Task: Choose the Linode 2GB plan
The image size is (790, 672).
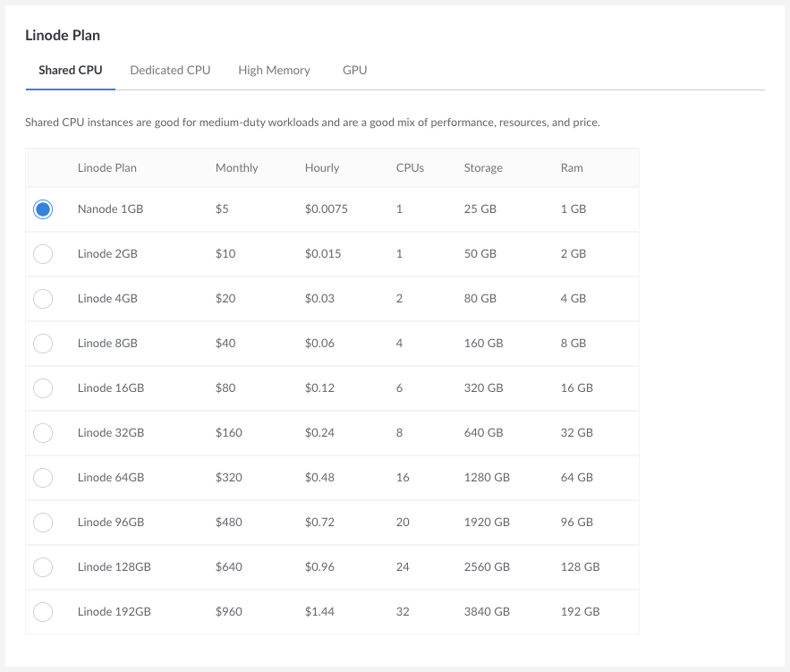Action: pyautogui.click(x=42, y=253)
